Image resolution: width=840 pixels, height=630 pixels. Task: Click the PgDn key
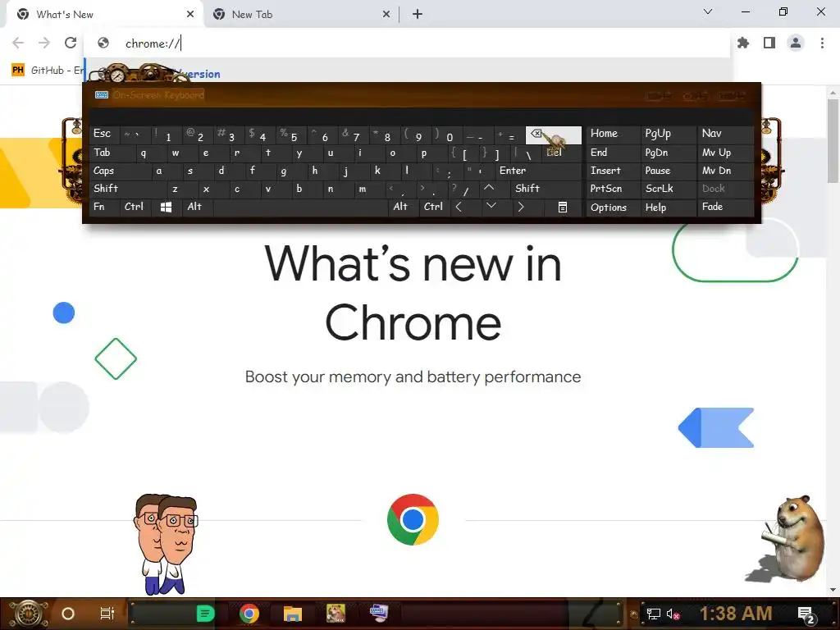(667, 153)
